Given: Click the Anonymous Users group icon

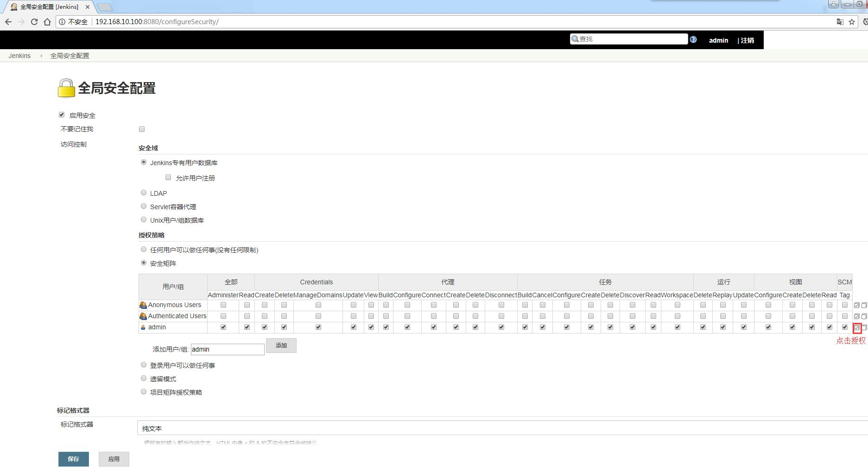Looking at the screenshot, I should [143, 305].
